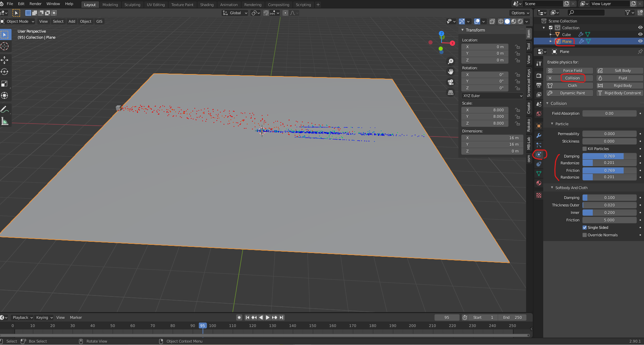Open the Window menu
644x345 pixels.
pyautogui.click(x=53, y=4)
